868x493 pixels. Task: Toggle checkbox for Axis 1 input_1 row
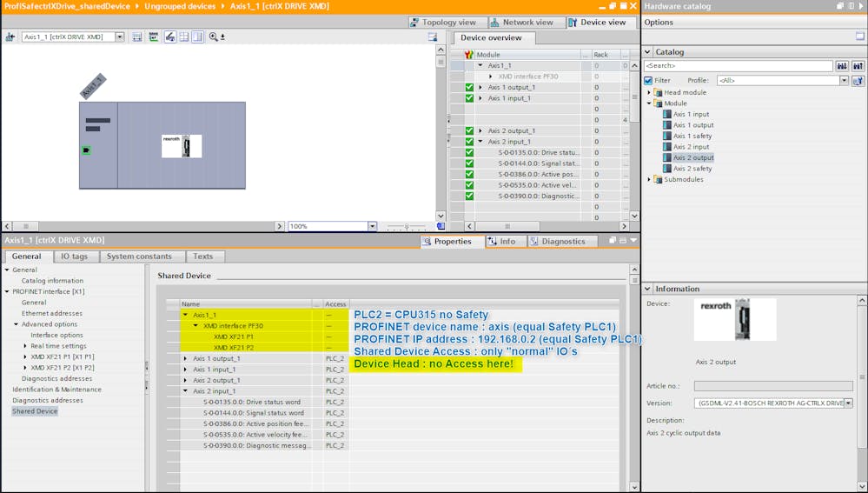tap(469, 98)
